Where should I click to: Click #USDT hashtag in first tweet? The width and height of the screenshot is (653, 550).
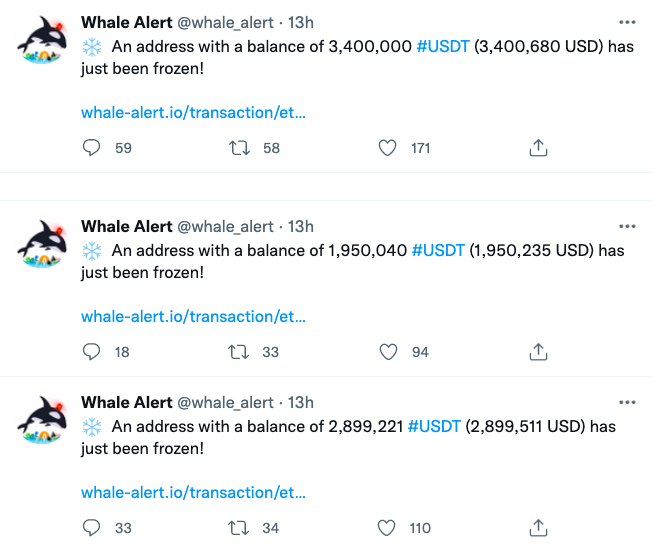[x=443, y=46]
